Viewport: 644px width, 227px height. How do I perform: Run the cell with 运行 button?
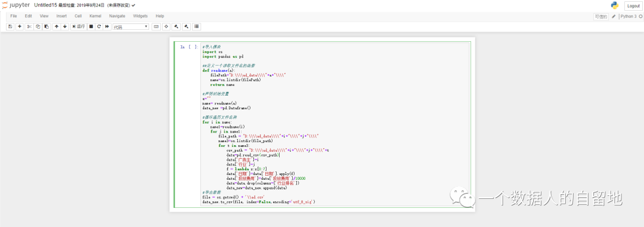click(x=79, y=26)
